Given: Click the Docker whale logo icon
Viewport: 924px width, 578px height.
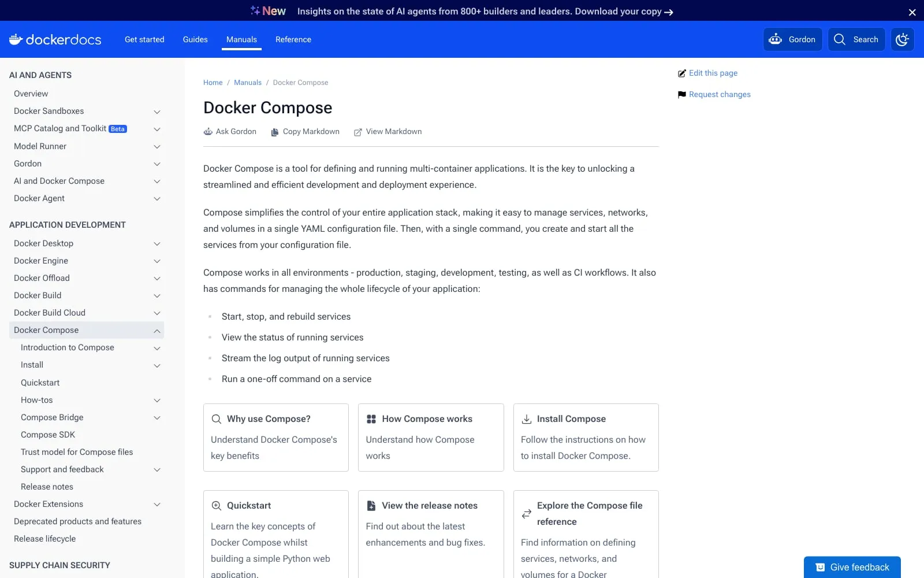Looking at the screenshot, I should (16, 39).
